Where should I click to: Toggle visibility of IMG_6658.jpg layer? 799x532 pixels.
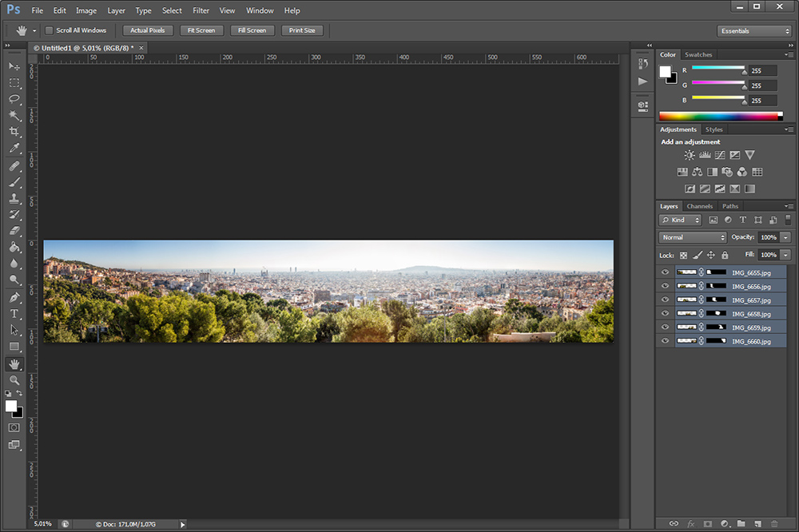665,314
